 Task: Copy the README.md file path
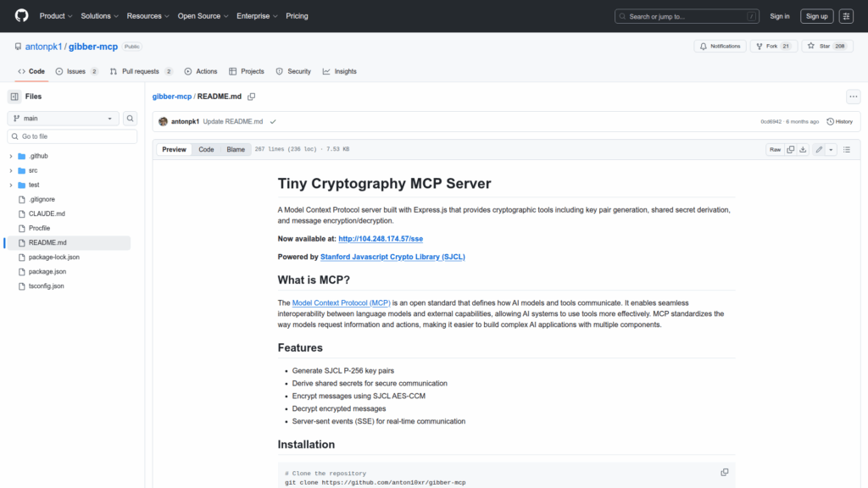(x=252, y=97)
